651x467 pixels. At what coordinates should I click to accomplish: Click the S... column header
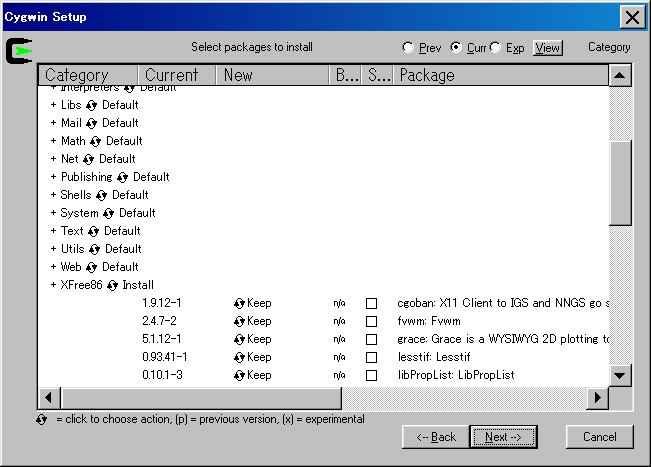378,75
